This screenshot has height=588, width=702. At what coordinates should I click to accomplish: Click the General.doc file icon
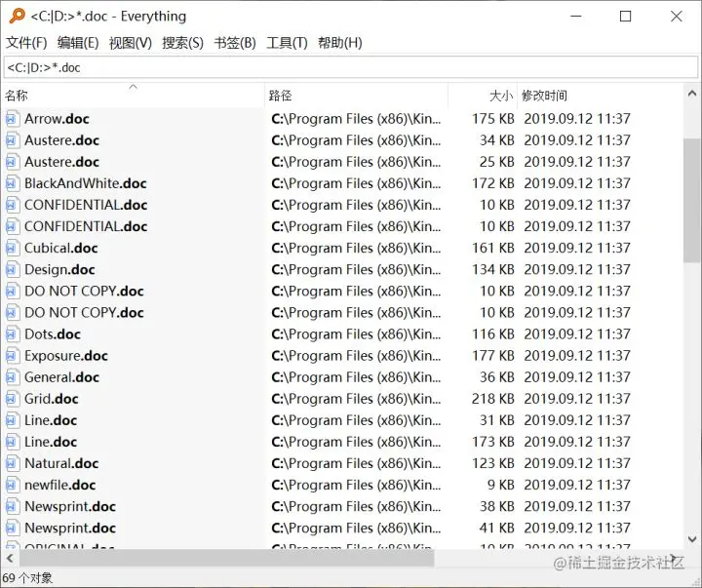(12, 377)
